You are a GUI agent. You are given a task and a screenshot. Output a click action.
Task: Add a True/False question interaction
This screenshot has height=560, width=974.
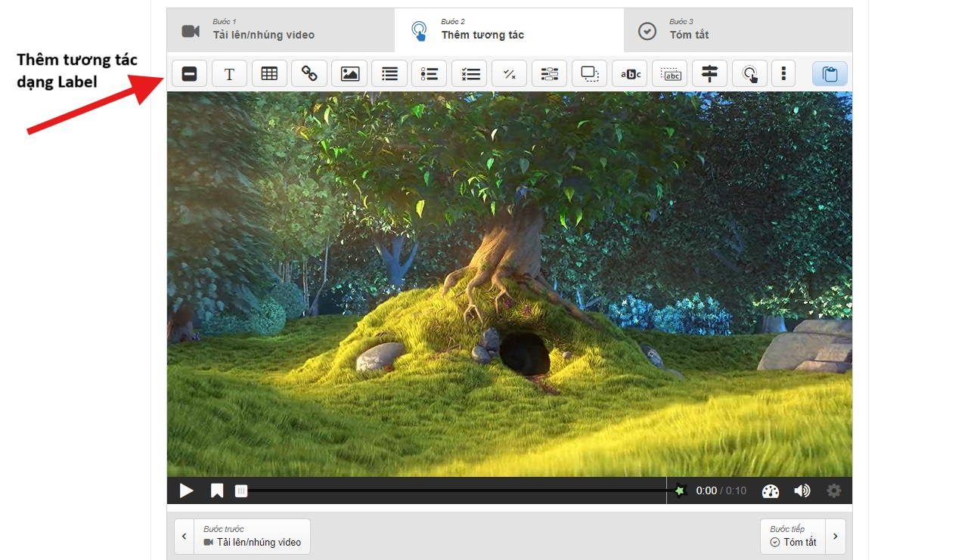pyautogui.click(x=510, y=73)
